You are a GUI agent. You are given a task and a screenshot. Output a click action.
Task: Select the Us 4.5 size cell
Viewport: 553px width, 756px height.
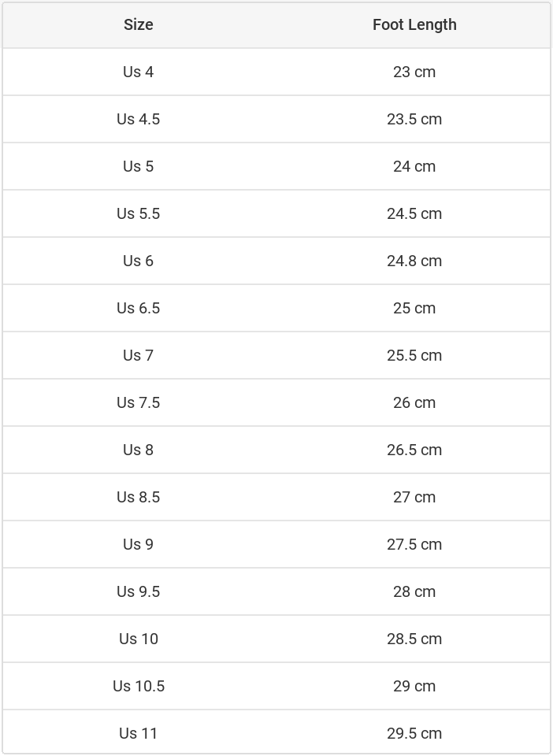click(138, 119)
